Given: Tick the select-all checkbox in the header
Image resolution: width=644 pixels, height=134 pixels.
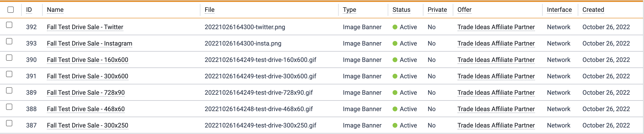Looking at the screenshot, I should point(11,10).
